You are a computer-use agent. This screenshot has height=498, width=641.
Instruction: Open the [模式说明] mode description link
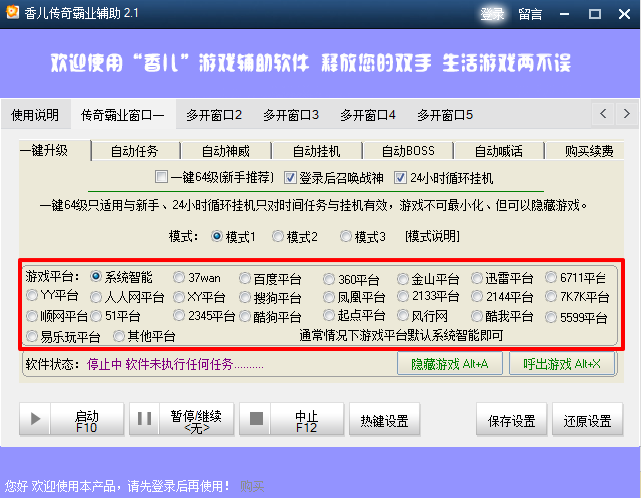pyautogui.click(x=431, y=237)
